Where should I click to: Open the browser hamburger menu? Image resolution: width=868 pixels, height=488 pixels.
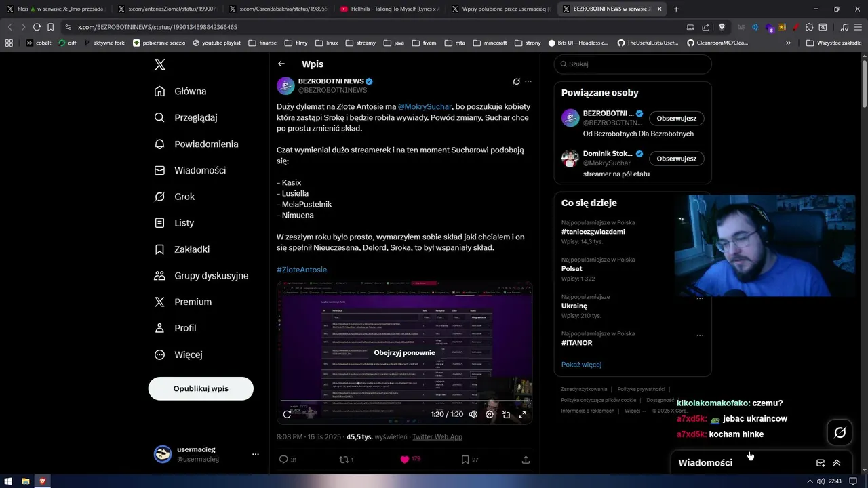tap(858, 27)
